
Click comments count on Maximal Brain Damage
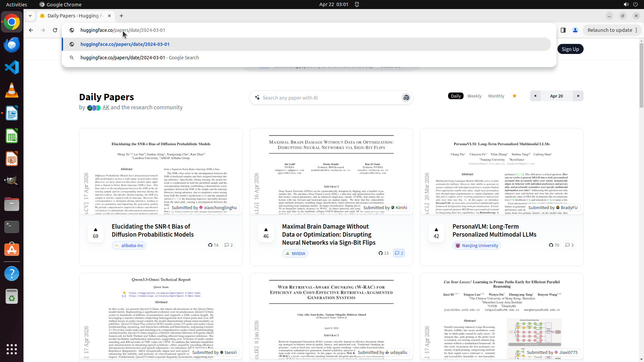399,253
